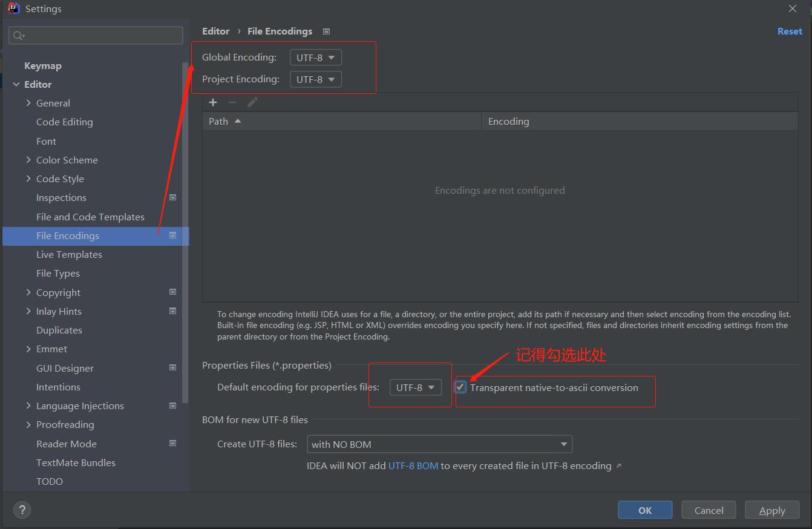Image resolution: width=812 pixels, height=529 pixels.
Task: Expand the Code Style node
Action: [x=28, y=179]
